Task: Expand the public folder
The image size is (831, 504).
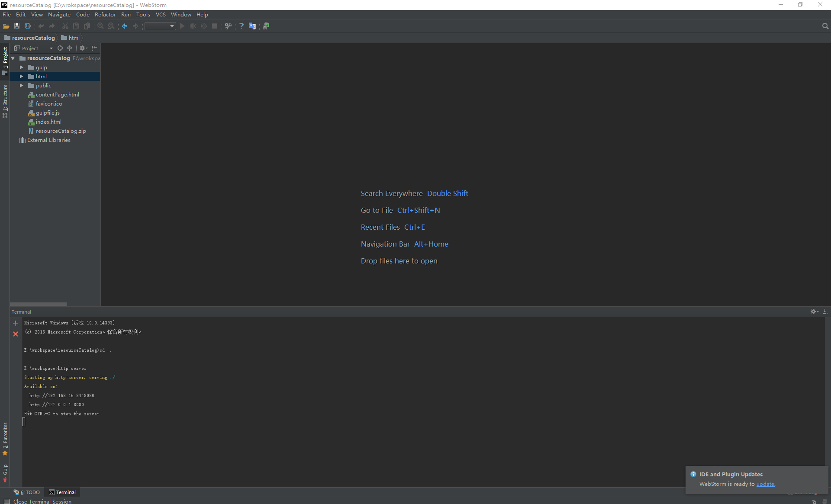Action: click(21, 85)
